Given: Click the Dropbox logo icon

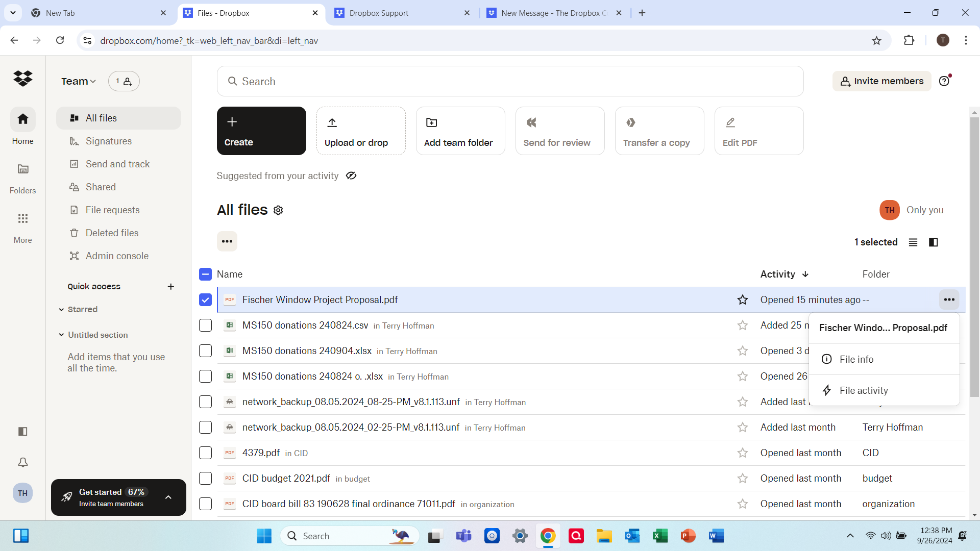Looking at the screenshot, I should (23, 79).
